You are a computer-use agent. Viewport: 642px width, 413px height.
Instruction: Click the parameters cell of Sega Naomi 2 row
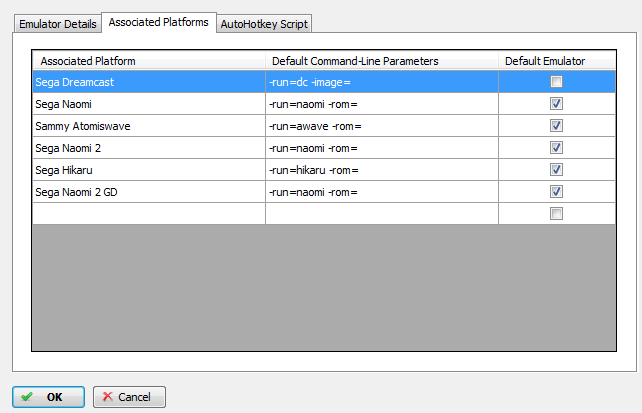pos(382,148)
